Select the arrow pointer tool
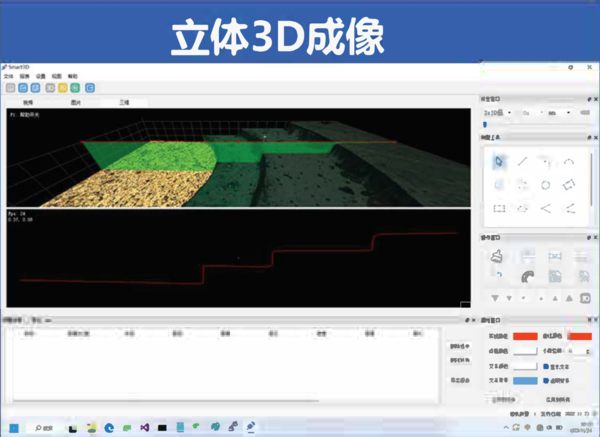 (x=499, y=161)
